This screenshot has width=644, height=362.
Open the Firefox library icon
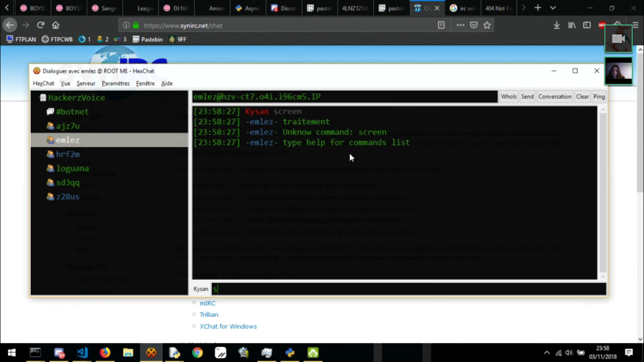pyautogui.click(x=572, y=25)
